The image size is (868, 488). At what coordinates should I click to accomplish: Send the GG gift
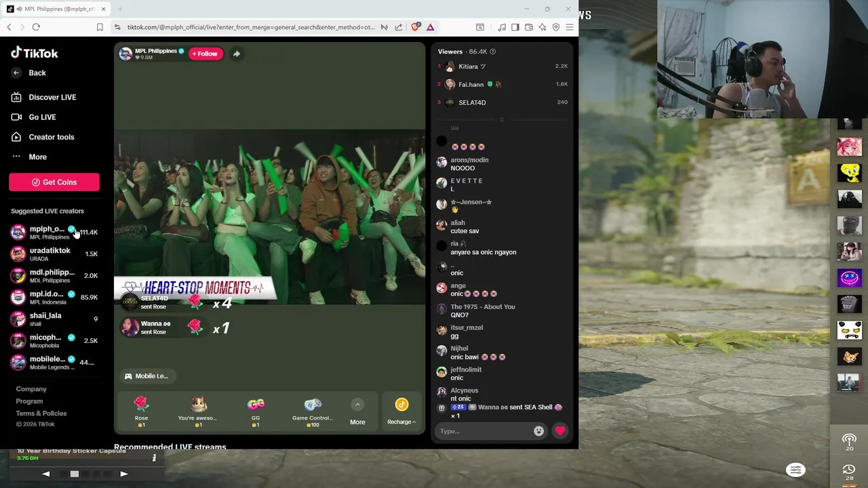[256, 411]
